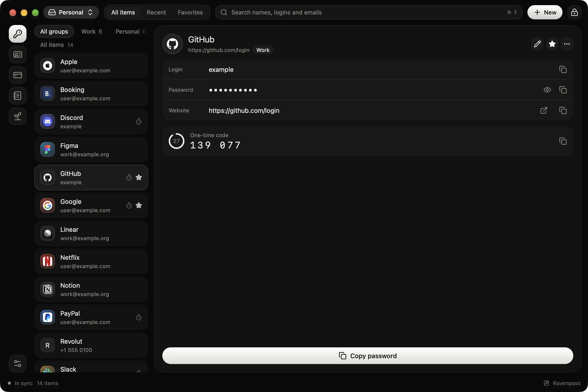Open GitHub website in browser
This screenshot has width=588, height=392.
[544, 110]
